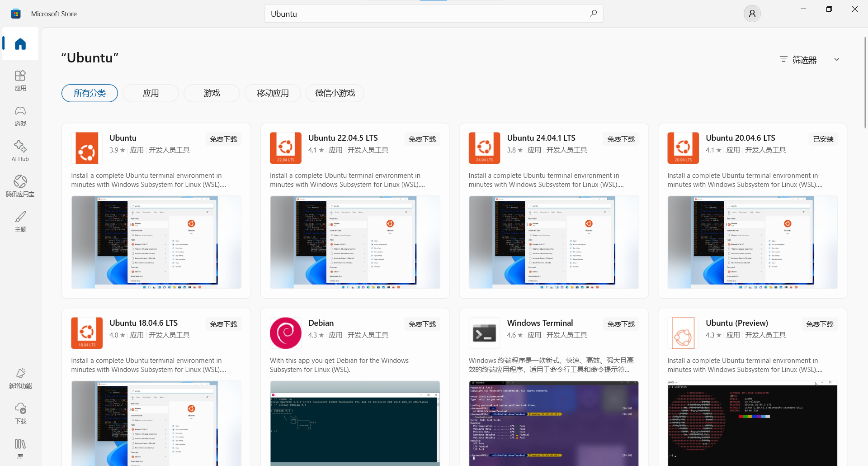View 下载 (Downloads) from the sidebar
The width and height of the screenshot is (868, 466).
[20, 413]
